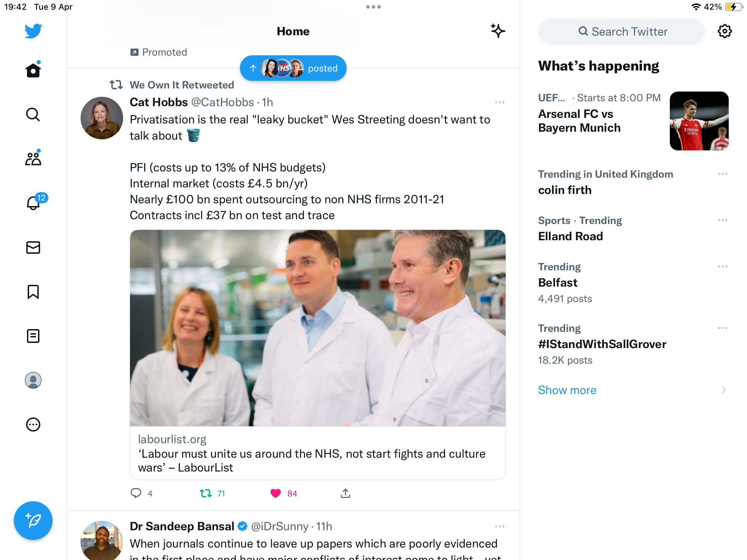Tap the Wi-Fi status icon
This screenshot has height=560, width=747.
point(696,7)
